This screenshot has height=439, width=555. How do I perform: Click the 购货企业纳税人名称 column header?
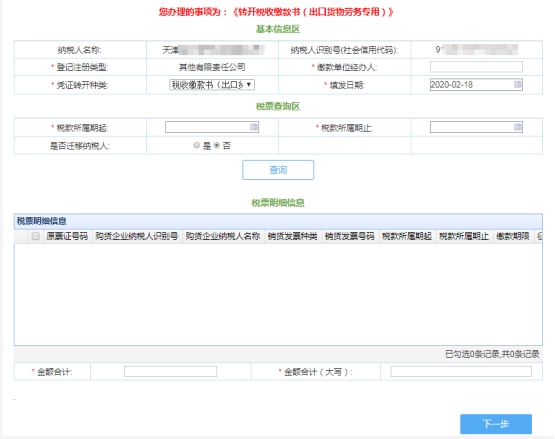pyautogui.click(x=223, y=236)
